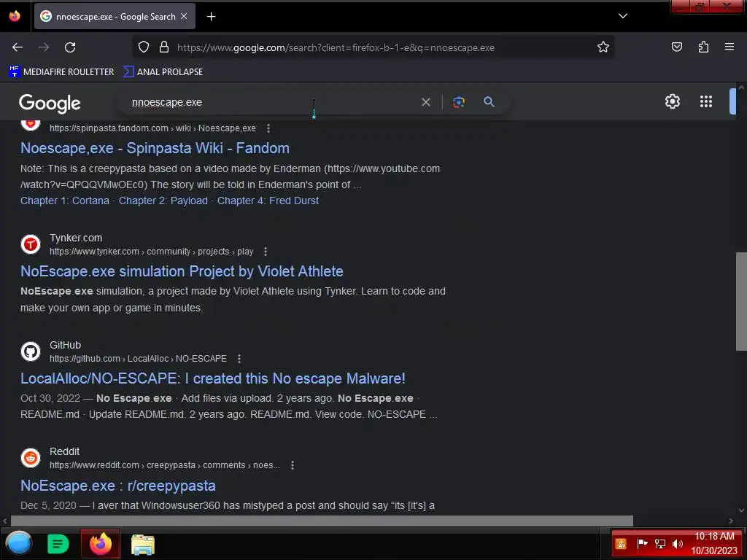Image resolution: width=747 pixels, height=560 pixels.
Task: Click into the Google search text field
Action: pos(271,102)
